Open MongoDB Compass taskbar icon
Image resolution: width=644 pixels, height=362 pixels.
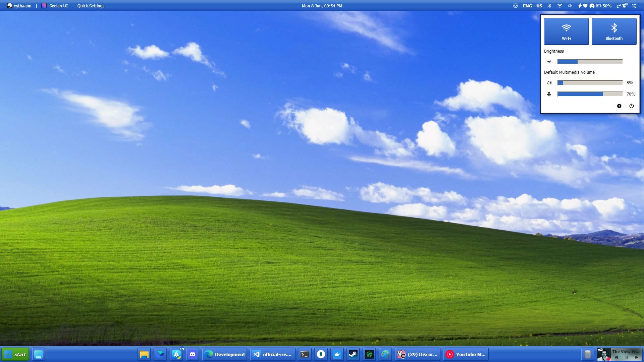tap(321, 354)
